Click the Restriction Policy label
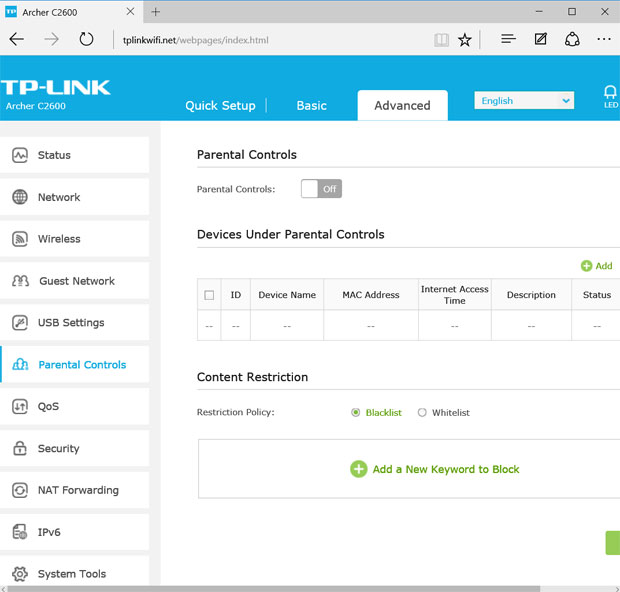 tap(236, 412)
